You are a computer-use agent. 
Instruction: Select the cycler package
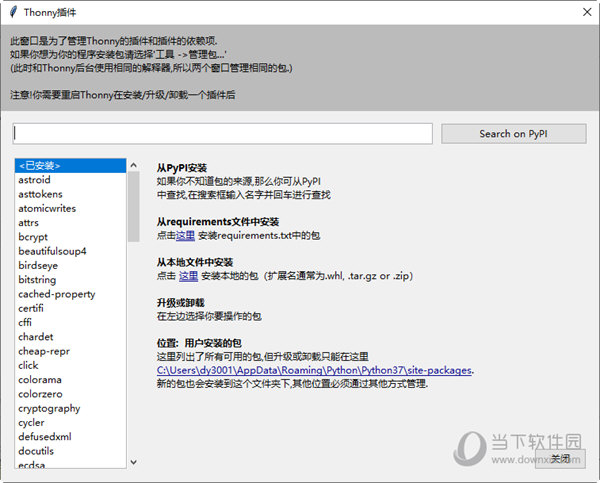pos(70,423)
